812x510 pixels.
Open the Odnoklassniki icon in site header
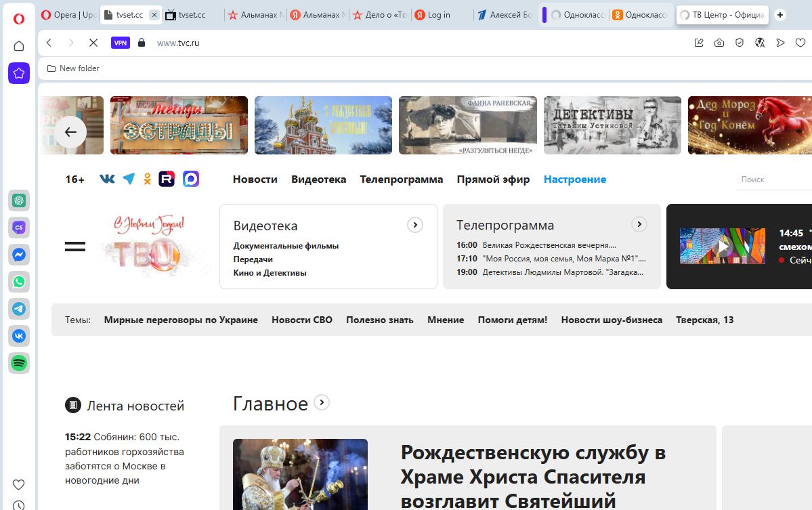[148, 179]
